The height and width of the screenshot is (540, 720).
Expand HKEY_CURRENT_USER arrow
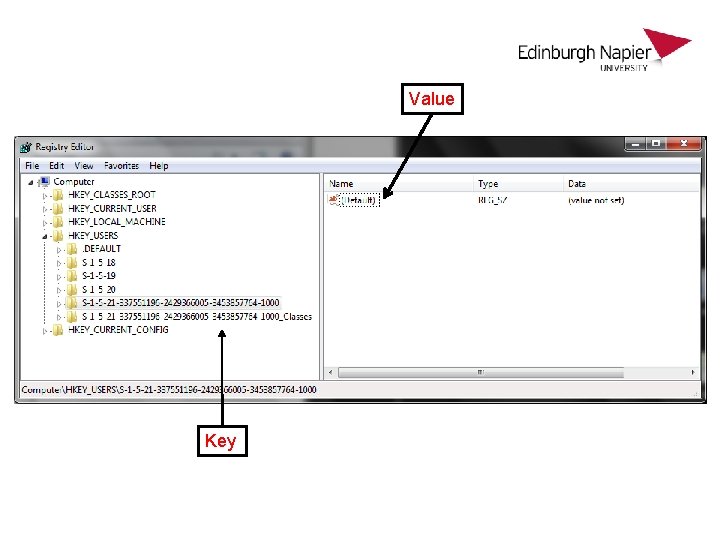coord(45,209)
